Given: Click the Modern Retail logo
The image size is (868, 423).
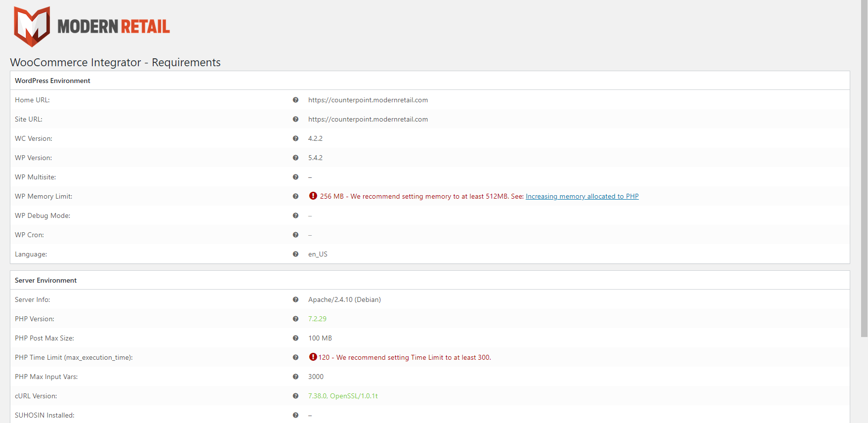Looking at the screenshot, I should pyautogui.click(x=92, y=27).
